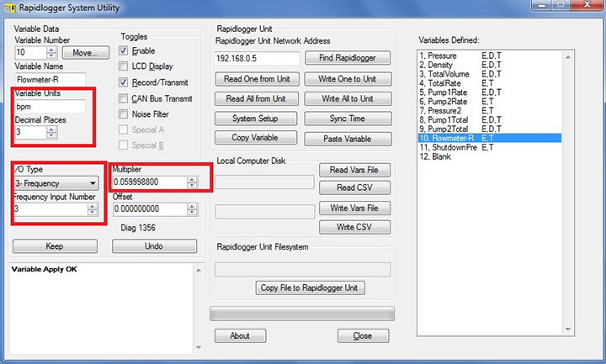
Task: Toggle the Enable checkbox
Action: (123, 50)
